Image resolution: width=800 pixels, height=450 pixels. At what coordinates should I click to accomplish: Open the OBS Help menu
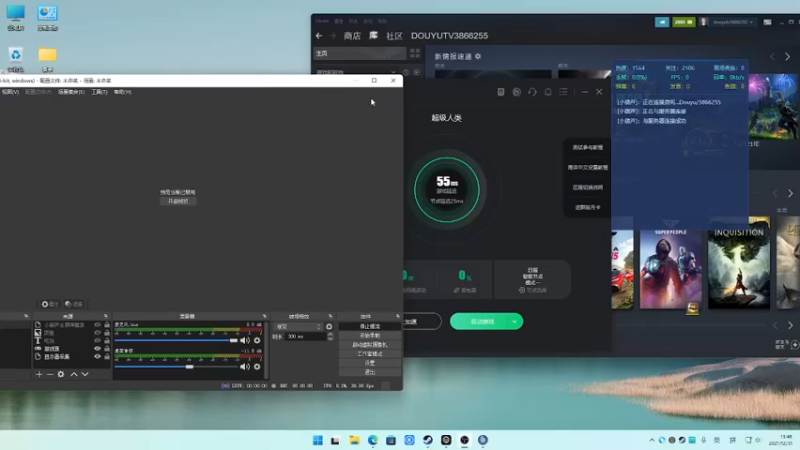(122, 92)
